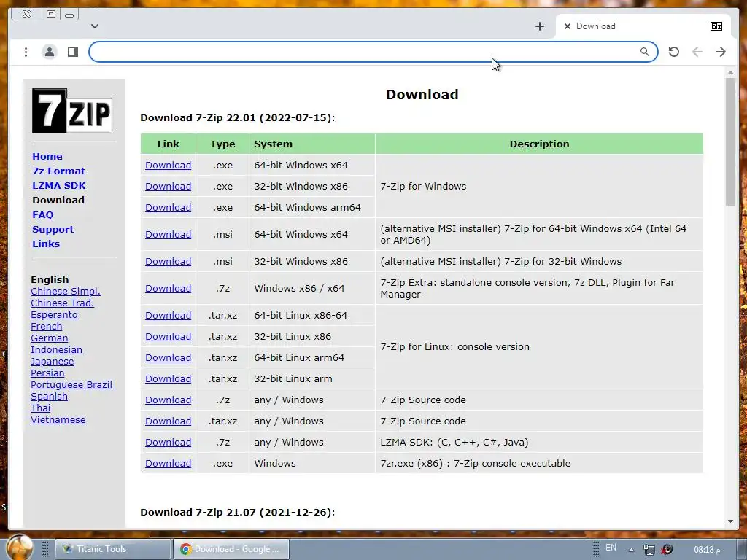Open the browser three-dot menu
The width and height of the screenshot is (747, 560).
click(x=26, y=52)
